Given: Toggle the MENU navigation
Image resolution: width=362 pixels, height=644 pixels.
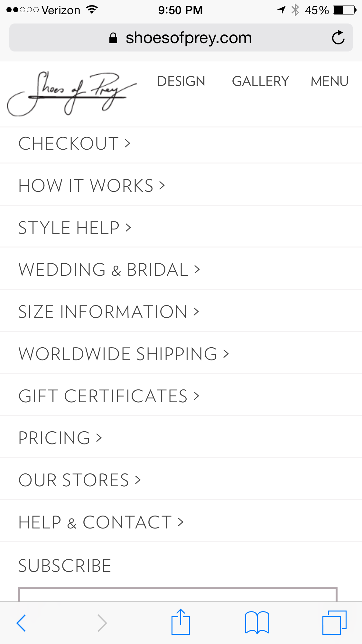Looking at the screenshot, I should pyautogui.click(x=329, y=81).
